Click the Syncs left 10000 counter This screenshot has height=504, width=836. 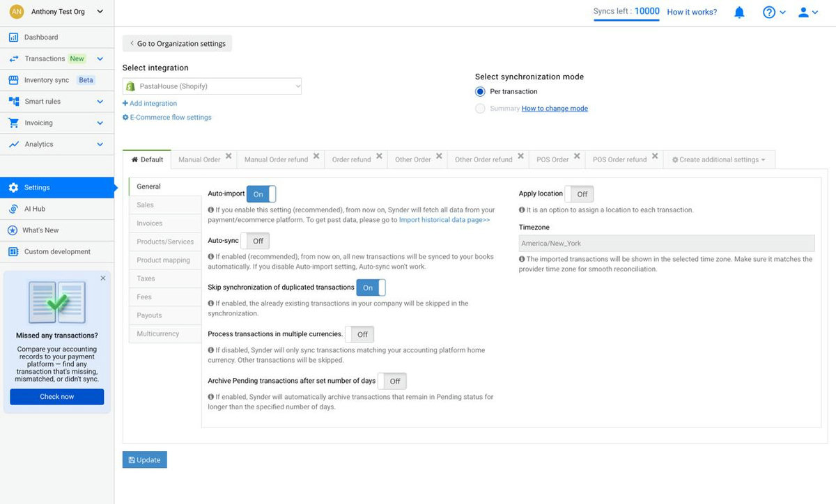pyautogui.click(x=626, y=12)
